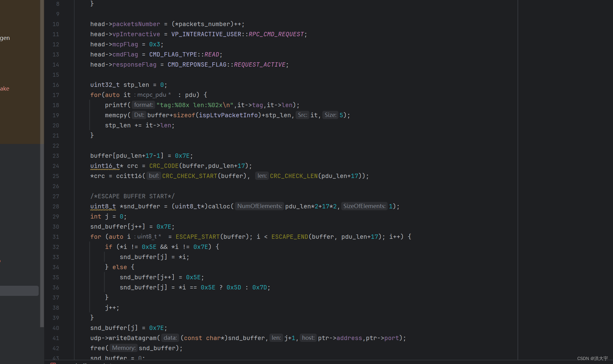
Task: Click the int j declaration on line 29
Action: click(109, 217)
